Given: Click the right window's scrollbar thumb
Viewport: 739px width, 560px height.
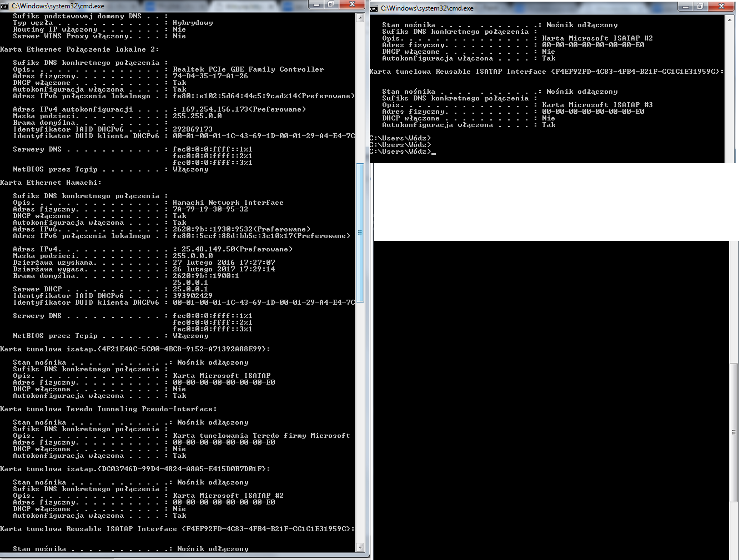Looking at the screenshot, I should click(733, 432).
